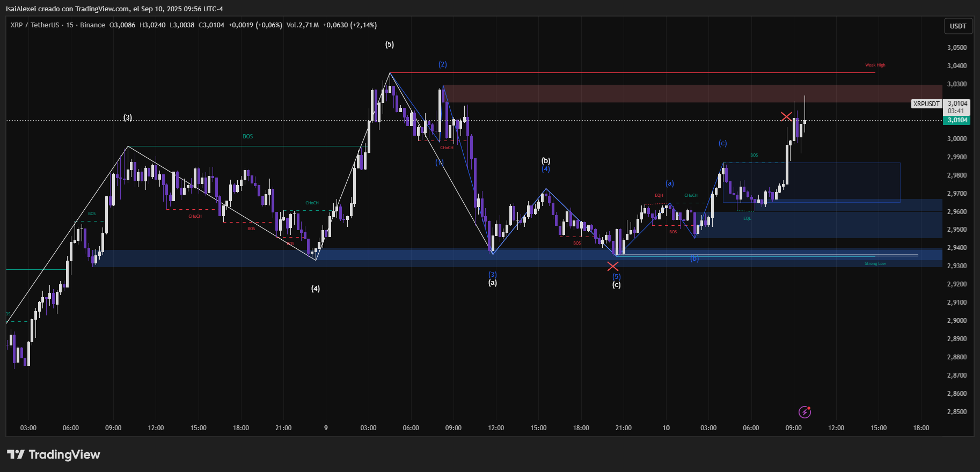Select the red Weak High label
Viewport: 980px width, 472px height.
coord(875,65)
